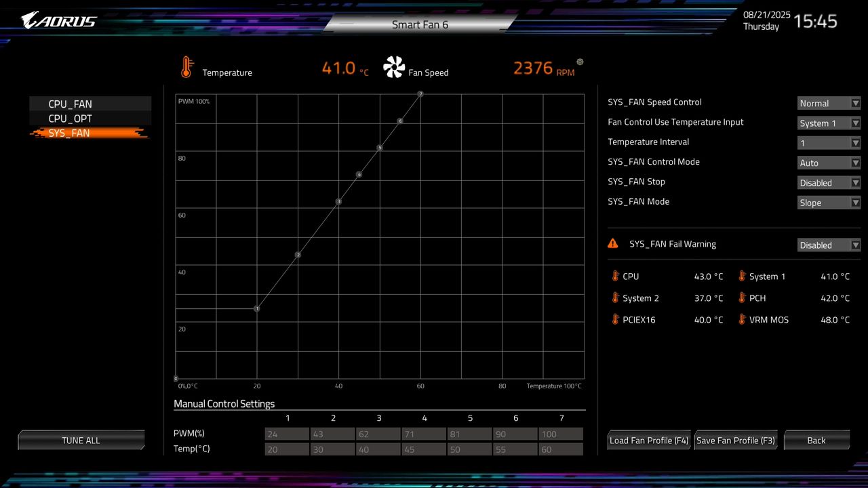This screenshot has width=868, height=488.
Task: Click the Load Fan Profile button
Action: coord(648,440)
